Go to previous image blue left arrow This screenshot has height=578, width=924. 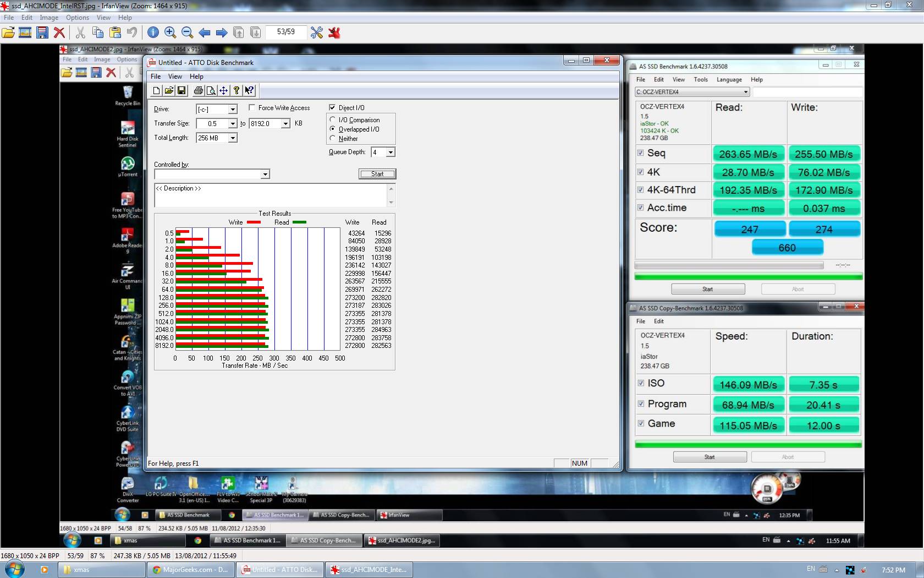click(205, 32)
